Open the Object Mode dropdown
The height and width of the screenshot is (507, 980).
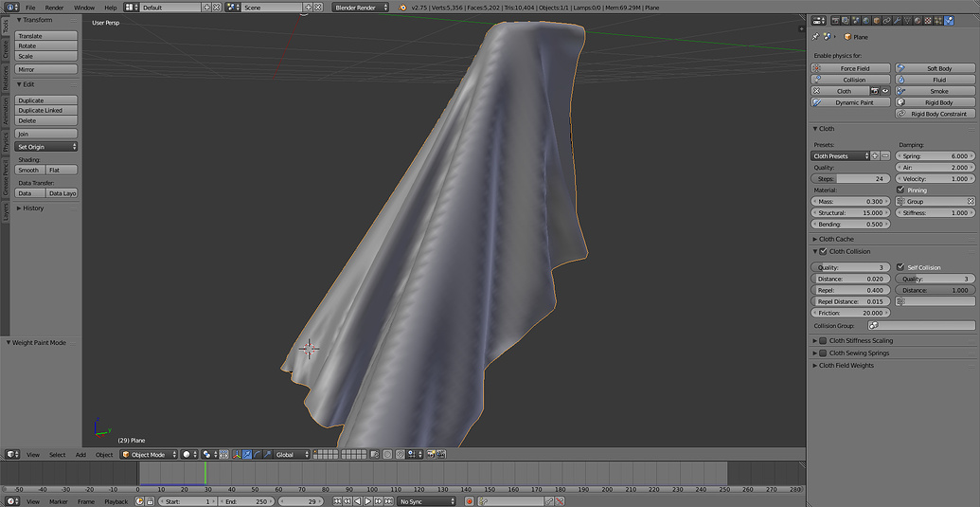coord(149,455)
